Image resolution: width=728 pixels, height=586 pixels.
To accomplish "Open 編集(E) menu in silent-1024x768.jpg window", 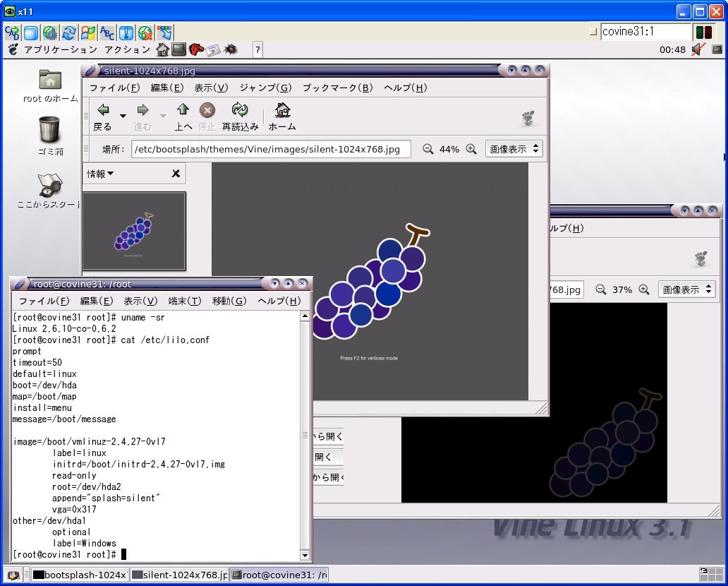I will click(x=167, y=88).
